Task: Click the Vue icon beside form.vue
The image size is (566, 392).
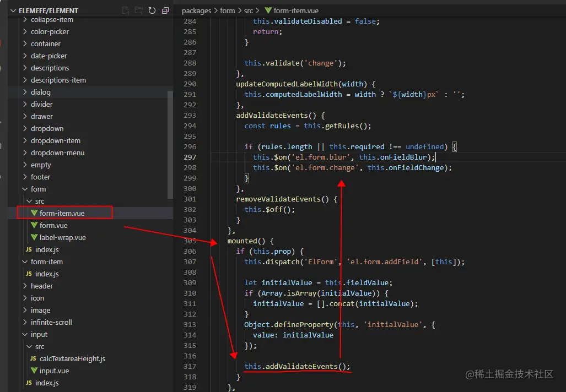Action: tap(34, 225)
